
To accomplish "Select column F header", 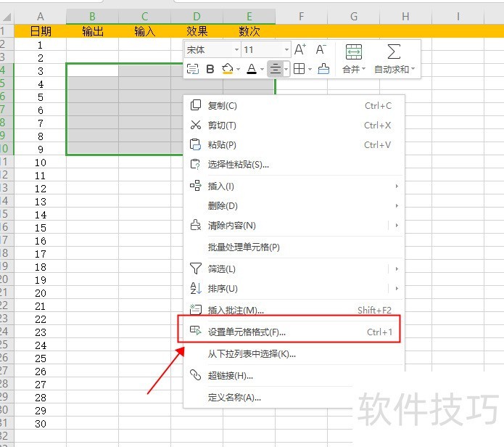I will tap(301, 16).
